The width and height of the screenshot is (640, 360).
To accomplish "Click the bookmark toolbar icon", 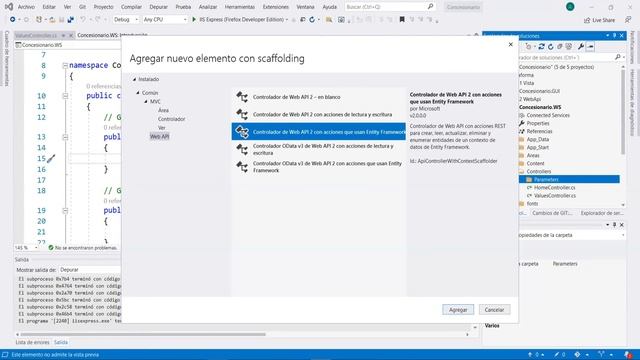I will (x=402, y=20).
